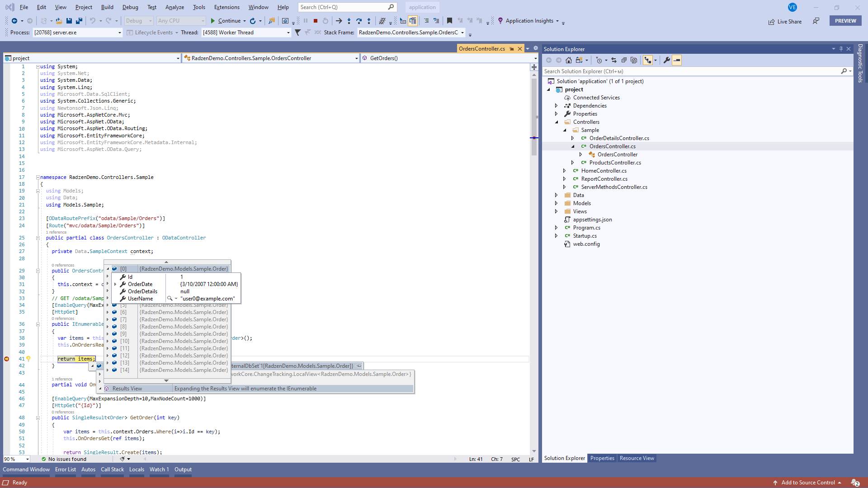
Task: Click the Step Over debug icon
Action: coord(359,21)
